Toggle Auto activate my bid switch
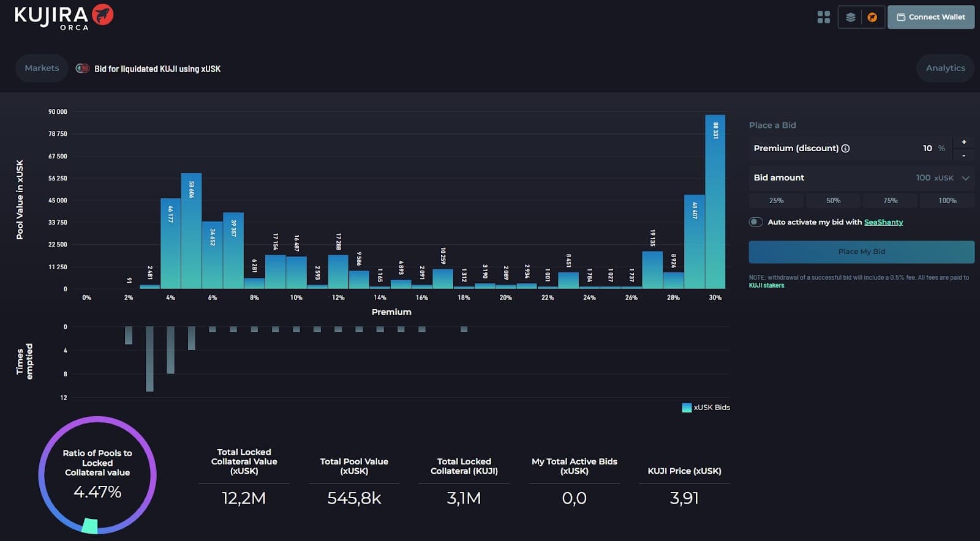 [756, 222]
